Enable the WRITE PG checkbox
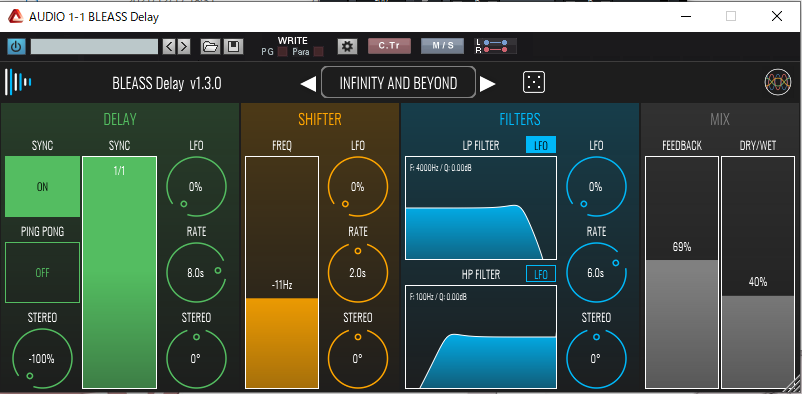This screenshot has width=802, height=394. pos(282,52)
